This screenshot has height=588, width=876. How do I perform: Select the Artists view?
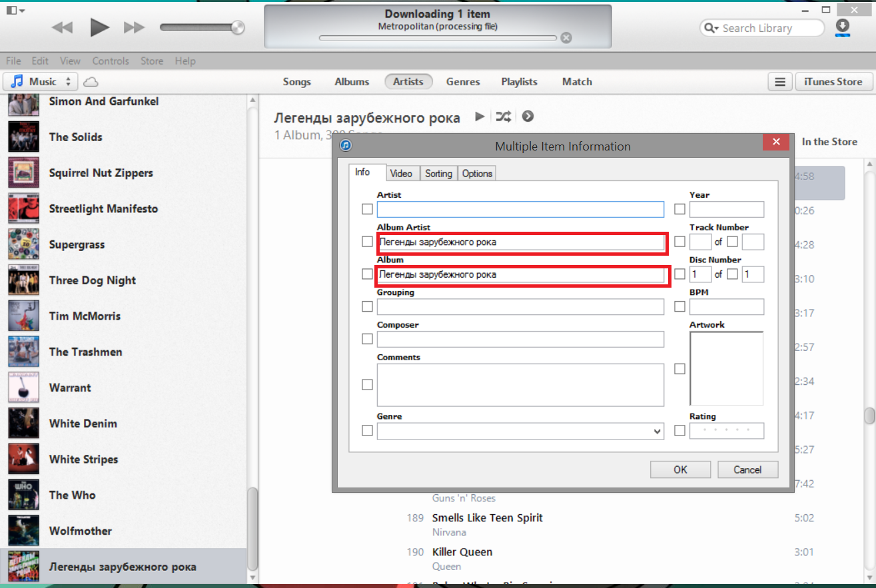coord(408,81)
